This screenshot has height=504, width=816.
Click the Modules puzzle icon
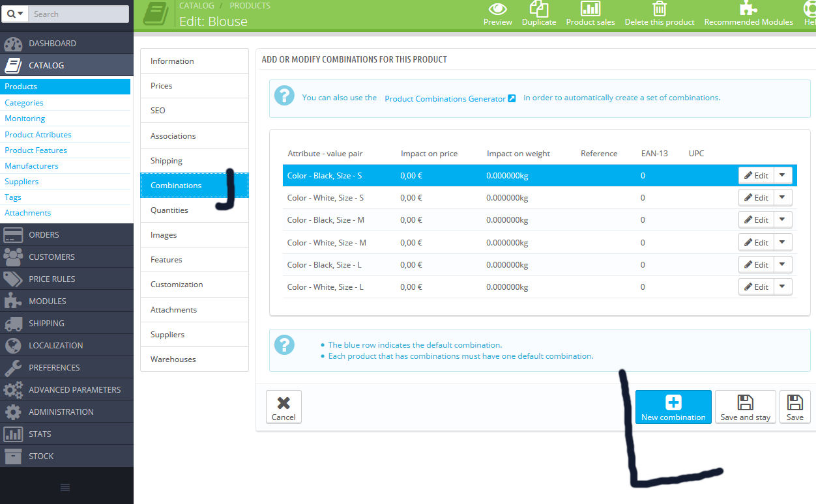[13, 301]
